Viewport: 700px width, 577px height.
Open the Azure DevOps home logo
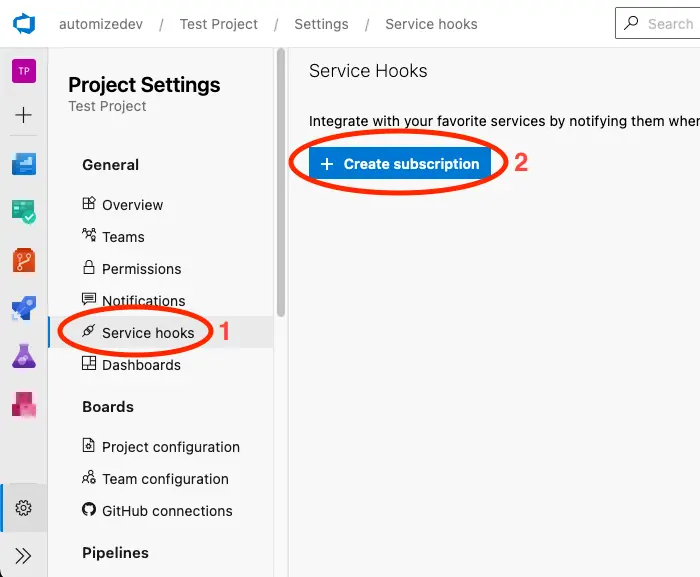(24, 24)
